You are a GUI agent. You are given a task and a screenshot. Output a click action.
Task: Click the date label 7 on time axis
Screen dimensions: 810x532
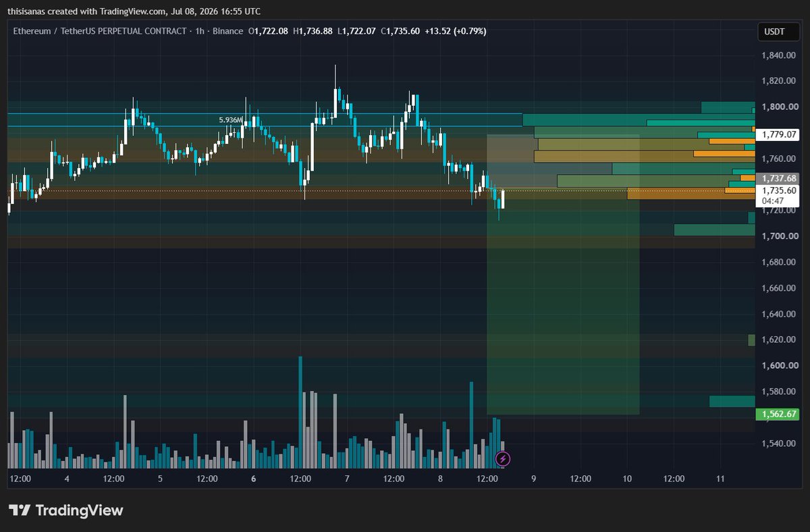(347, 479)
